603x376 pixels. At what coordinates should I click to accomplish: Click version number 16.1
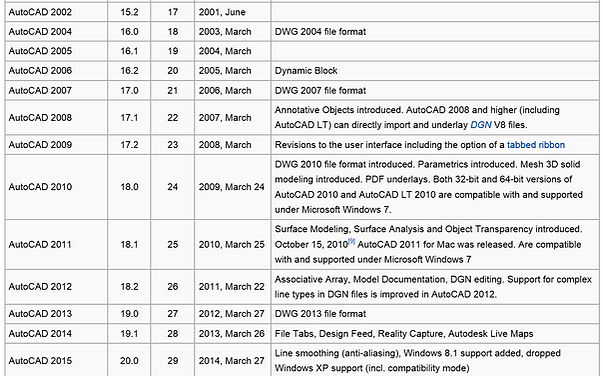click(129, 51)
